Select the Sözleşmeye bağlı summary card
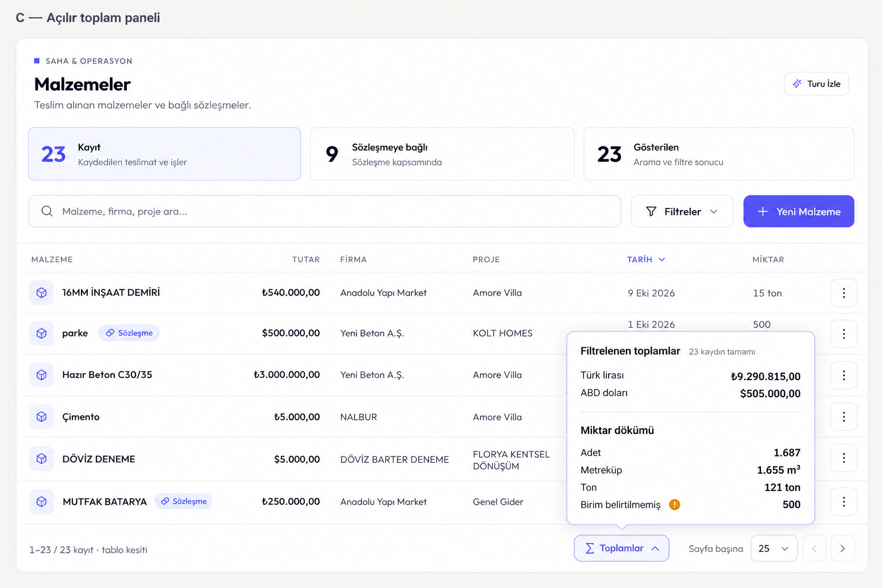This screenshot has height=588, width=882. click(x=442, y=154)
